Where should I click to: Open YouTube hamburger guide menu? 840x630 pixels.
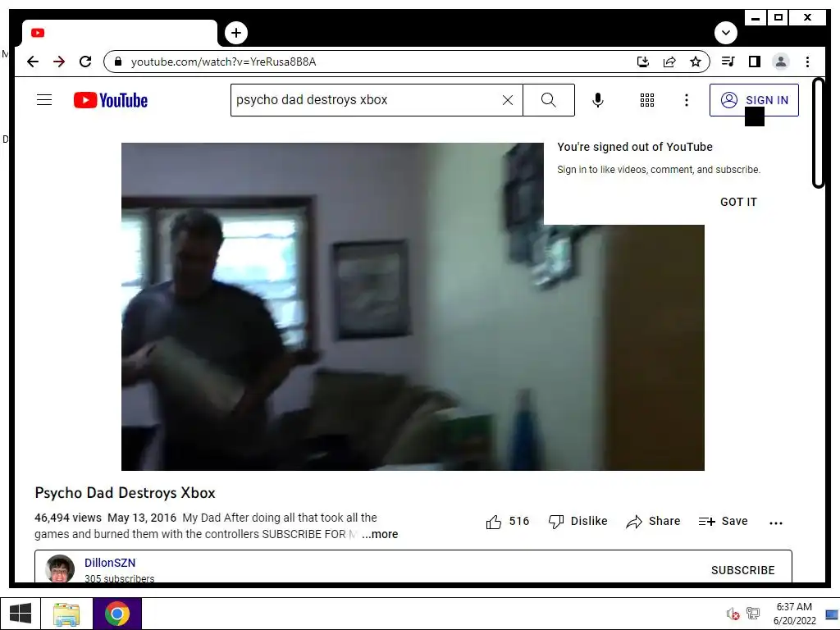click(44, 99)
